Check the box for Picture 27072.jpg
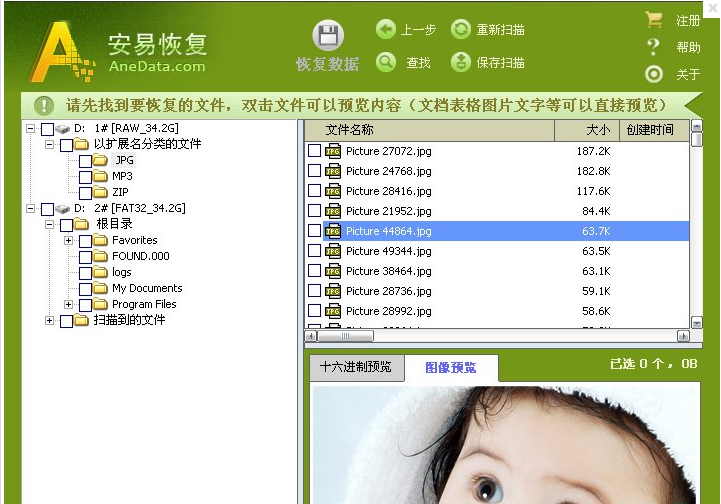Viewport: 721px width, 504px height. 315,151
